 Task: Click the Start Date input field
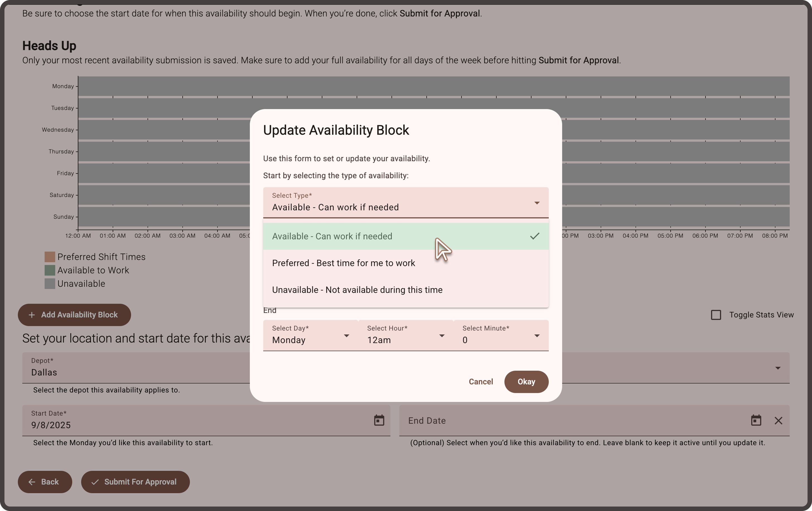195,420
